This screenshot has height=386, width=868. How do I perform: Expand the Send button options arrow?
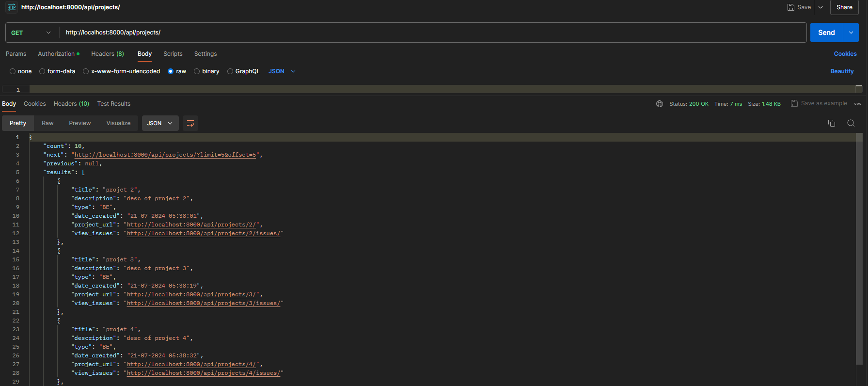(x=851, y=32)
